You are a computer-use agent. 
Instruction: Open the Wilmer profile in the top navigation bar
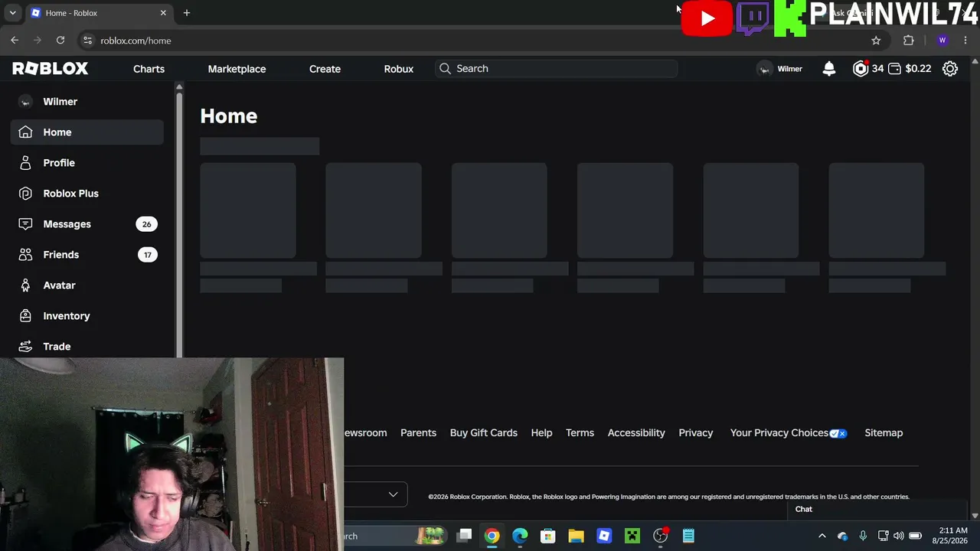(779, 69)
